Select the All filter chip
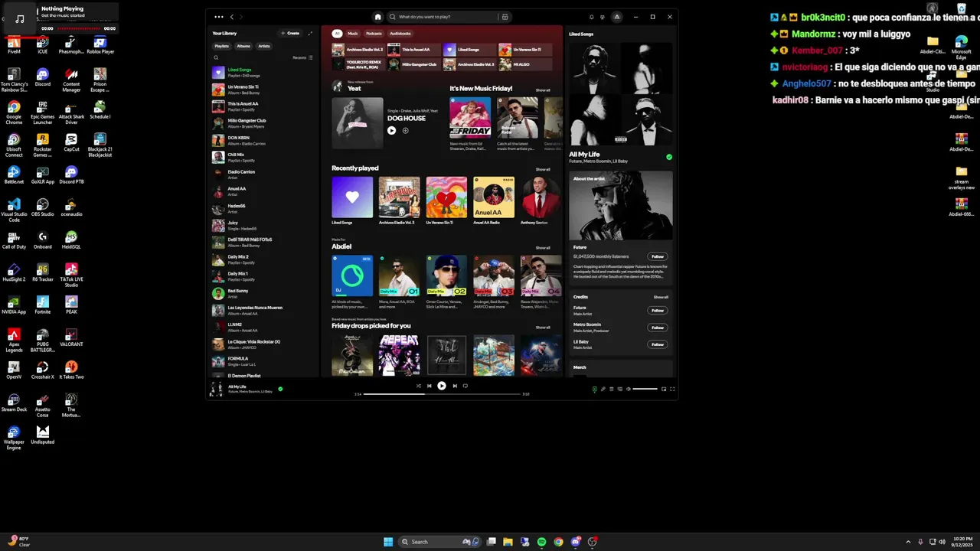980x551 pixels. (337, 34)
